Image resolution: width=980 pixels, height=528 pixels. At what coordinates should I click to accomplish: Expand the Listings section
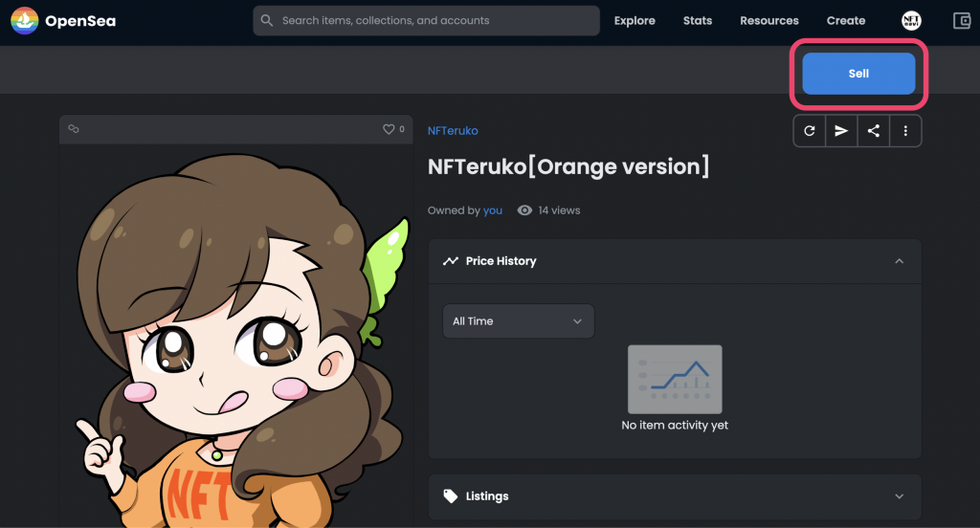[x=899, y=496]
